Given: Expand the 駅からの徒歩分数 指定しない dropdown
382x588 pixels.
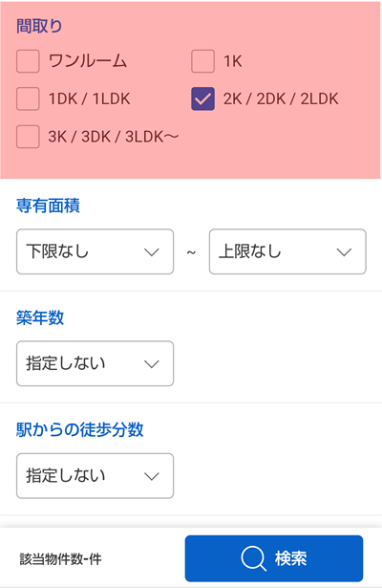Looking at the screenshot, I should [x=95, y=476].
